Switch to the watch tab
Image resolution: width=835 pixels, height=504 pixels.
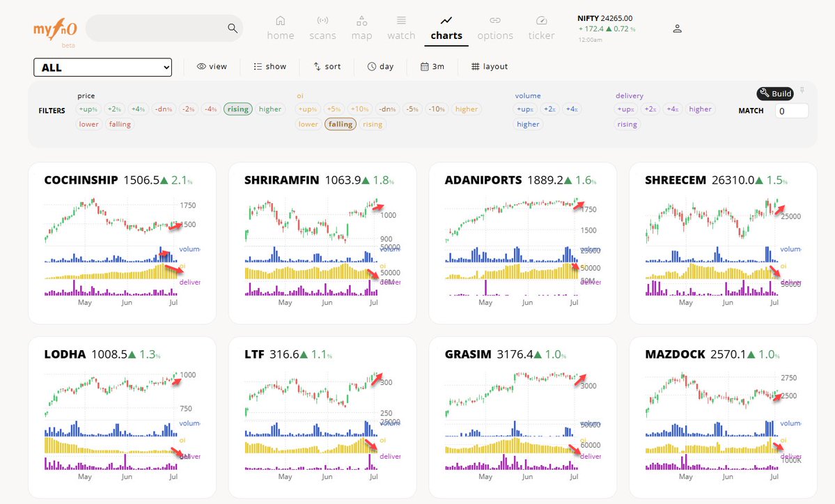click(x=401, y=29)
